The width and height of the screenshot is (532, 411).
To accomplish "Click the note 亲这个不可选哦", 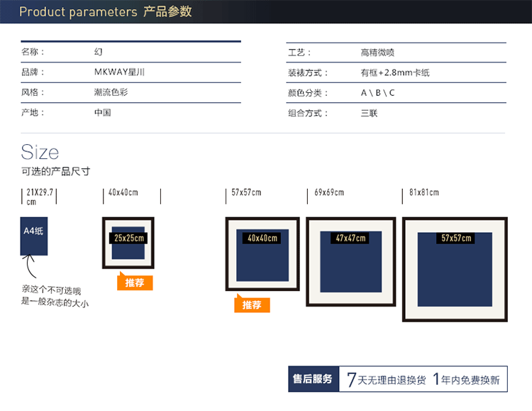I will (x=52, y=290).
